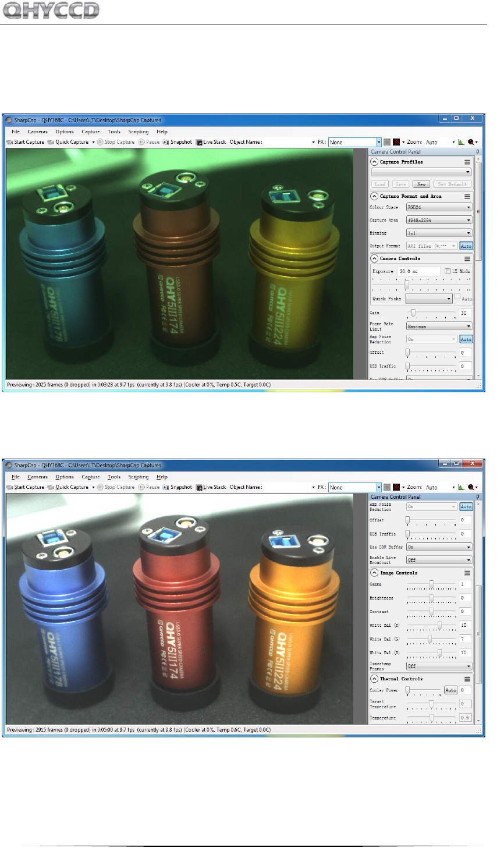504x848 pixels.
Task: Open the File menu in upper SharpCap window
Action: point(16,132)
